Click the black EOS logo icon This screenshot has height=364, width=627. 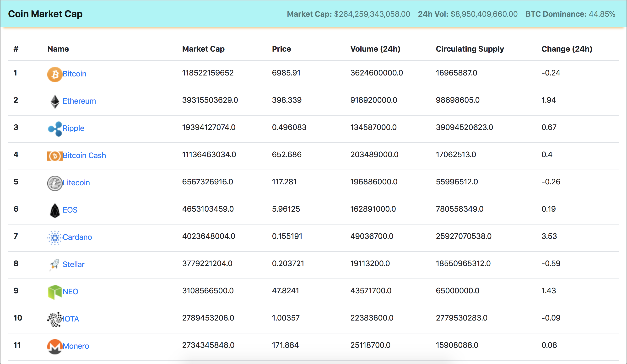tap(55, 211)
